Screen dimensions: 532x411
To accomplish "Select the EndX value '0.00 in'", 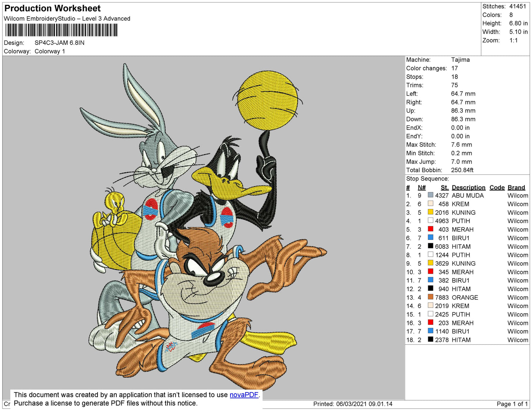I will (x=460, y=128).
